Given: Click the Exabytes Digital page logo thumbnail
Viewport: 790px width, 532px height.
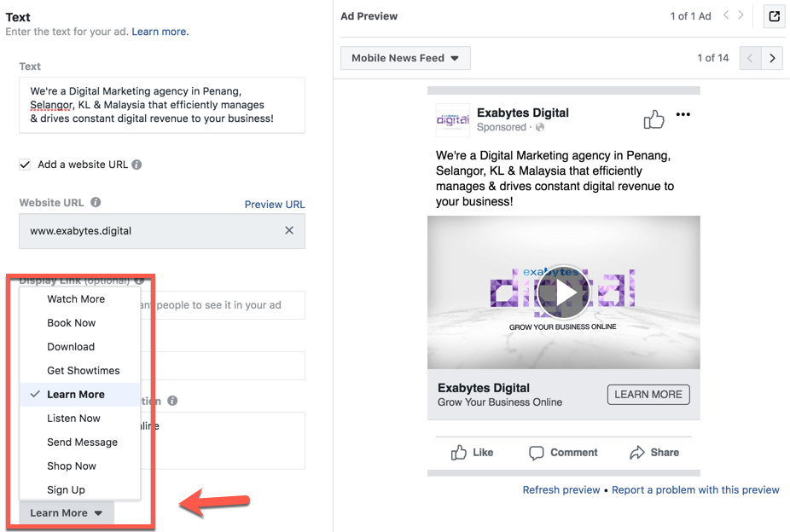Looking at the screenshot, I should tap(452, 120).
